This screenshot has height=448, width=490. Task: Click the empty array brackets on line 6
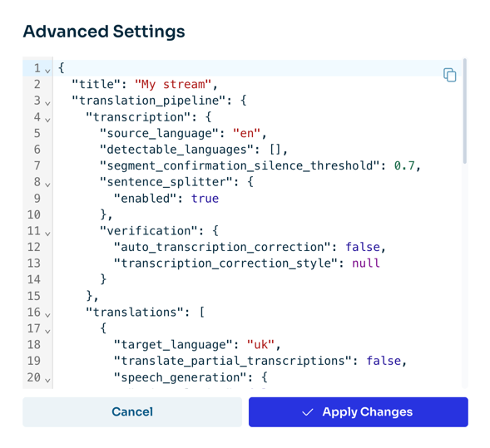click(275, 150)
